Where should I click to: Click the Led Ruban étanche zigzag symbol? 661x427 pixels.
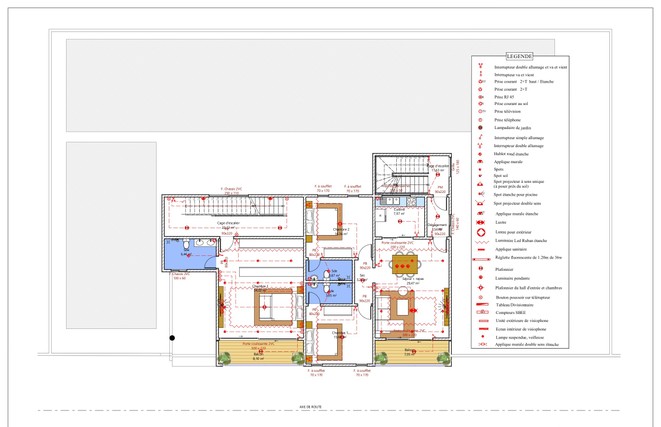480,242
